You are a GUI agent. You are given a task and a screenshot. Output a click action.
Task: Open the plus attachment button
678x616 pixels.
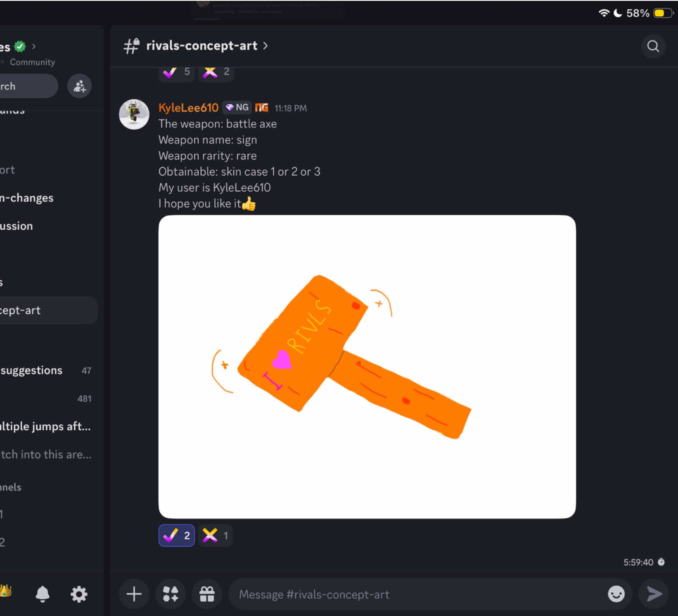(x=134, y=594)
